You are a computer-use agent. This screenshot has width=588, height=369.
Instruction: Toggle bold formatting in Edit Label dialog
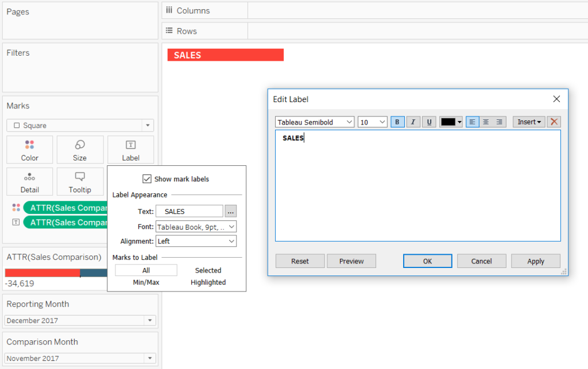click(397, 122)
